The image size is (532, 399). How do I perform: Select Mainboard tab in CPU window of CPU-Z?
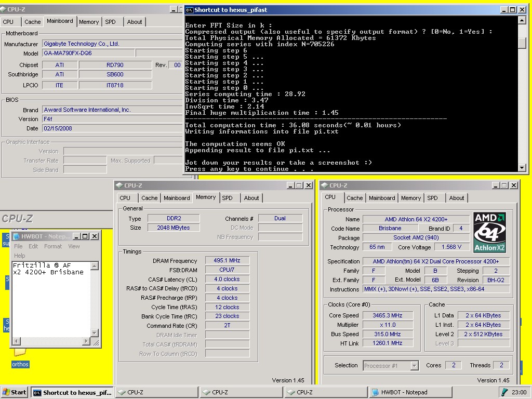click(382, 198)
